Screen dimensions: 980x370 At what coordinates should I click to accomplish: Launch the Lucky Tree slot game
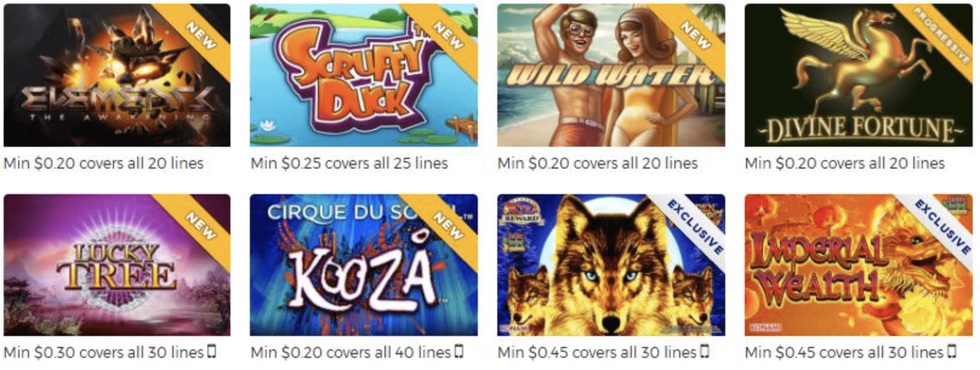[117, 265]
